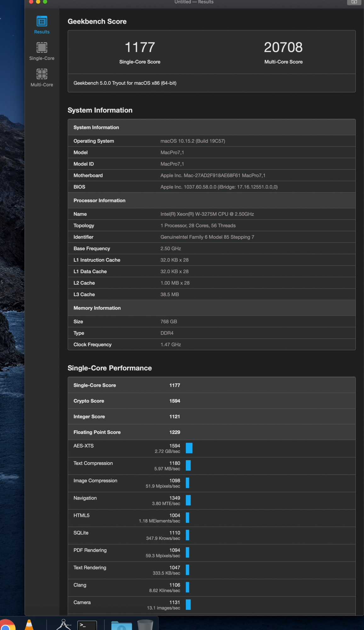Viewport: 364px width, 630px height.
Task: Click the Single-Core Score label under 1177
Action: [140, 62]
